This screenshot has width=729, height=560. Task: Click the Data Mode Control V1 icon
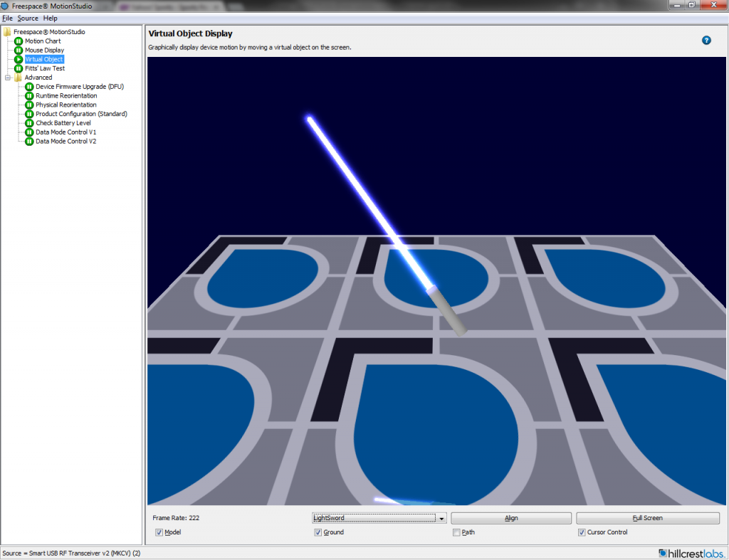29,132
